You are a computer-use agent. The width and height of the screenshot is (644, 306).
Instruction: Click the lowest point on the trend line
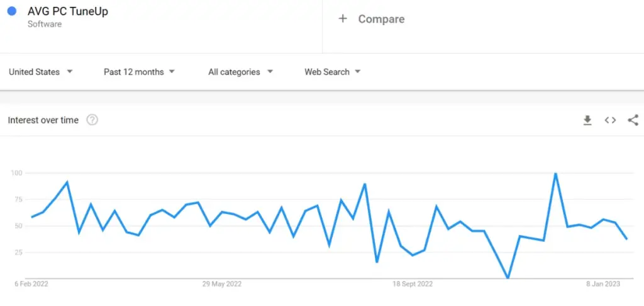tap(508, 278)
